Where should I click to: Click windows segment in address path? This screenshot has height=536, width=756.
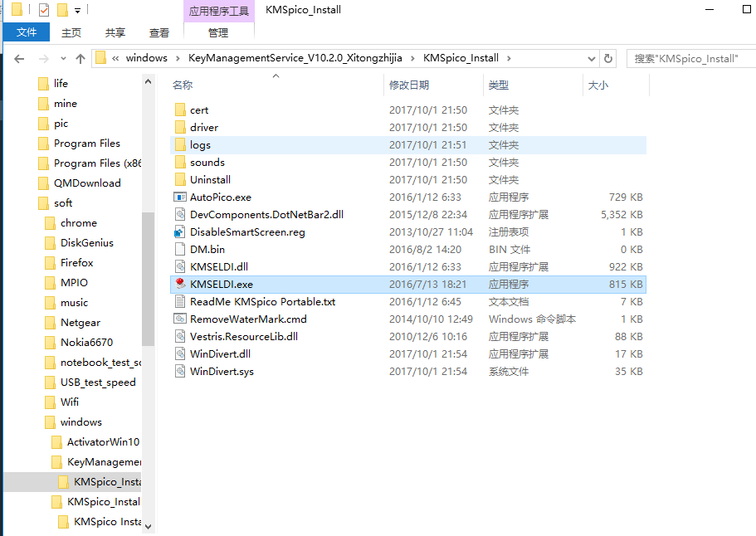pos(147,58)
